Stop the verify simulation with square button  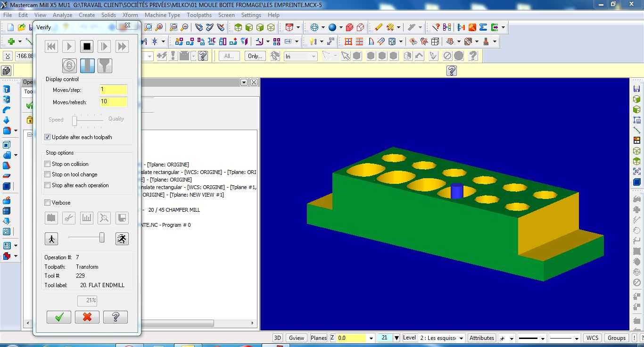tap(87, 46)
